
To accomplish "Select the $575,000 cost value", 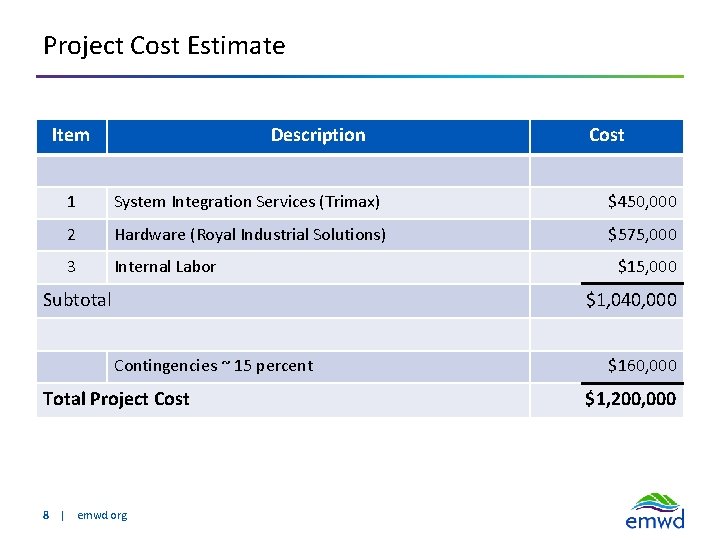I will click(x=642, y=235).
